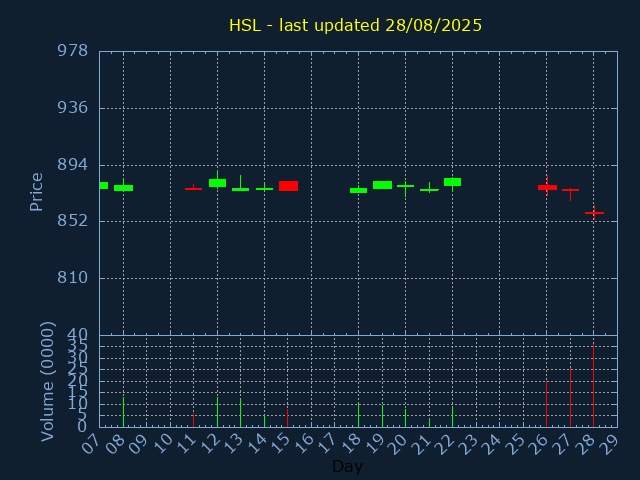Click the green volume bar for day 22

tap(452, 417)
